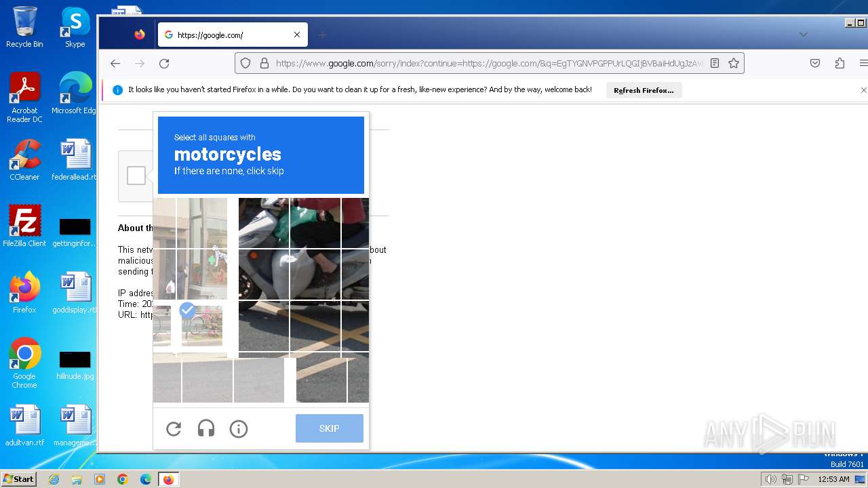This screenshot has height=488, width=868.
Task: Select the gettinginfor... desktop file
Action: [x=75, y=233]
